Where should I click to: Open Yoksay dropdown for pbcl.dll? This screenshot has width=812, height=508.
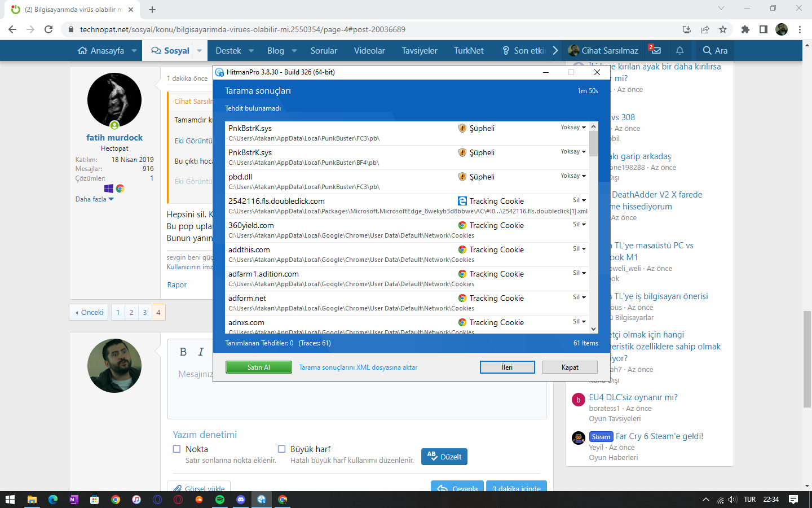tap(573, 176)
